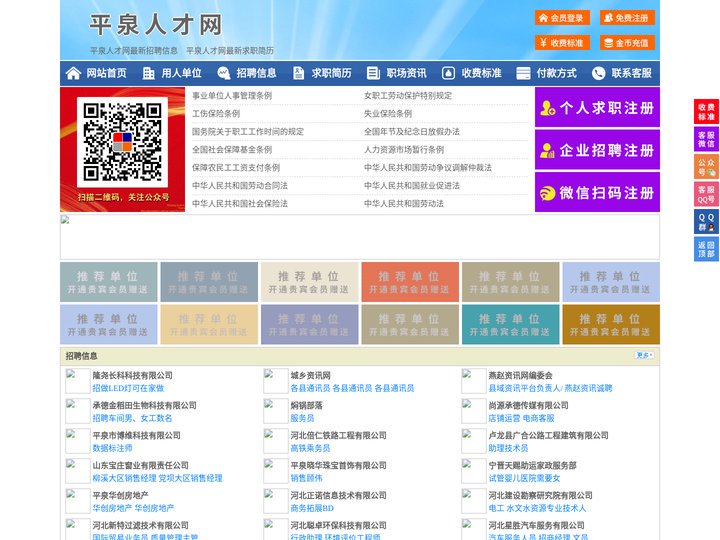
Task: Open company 承德金稻田生物科技有限公司
Action: tap(144, 405)
